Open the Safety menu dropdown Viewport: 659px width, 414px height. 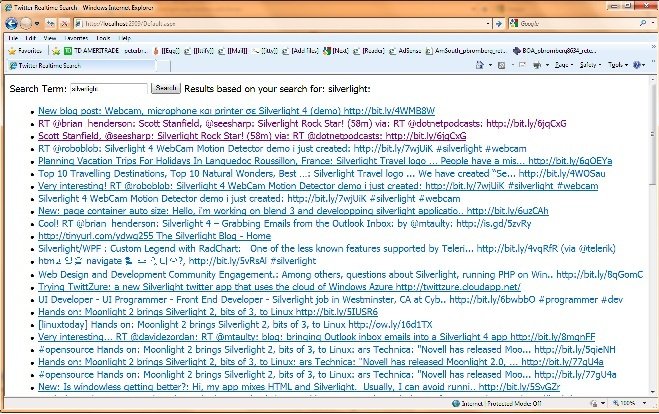(x=590, y=65)
